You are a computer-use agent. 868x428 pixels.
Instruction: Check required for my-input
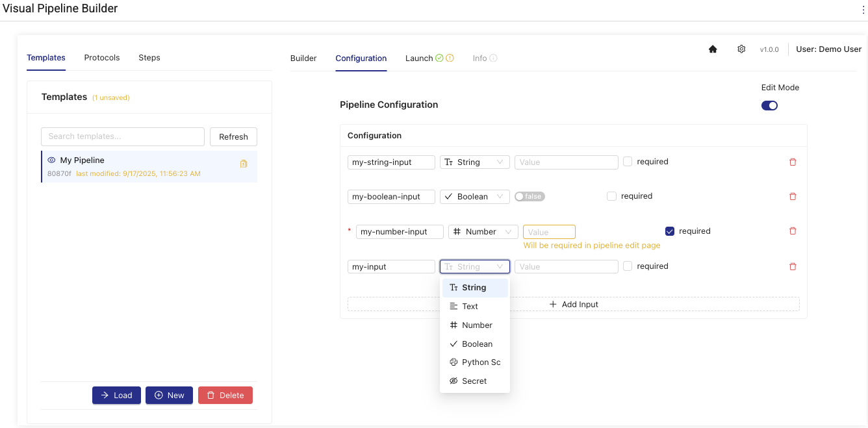coord(627,266)
